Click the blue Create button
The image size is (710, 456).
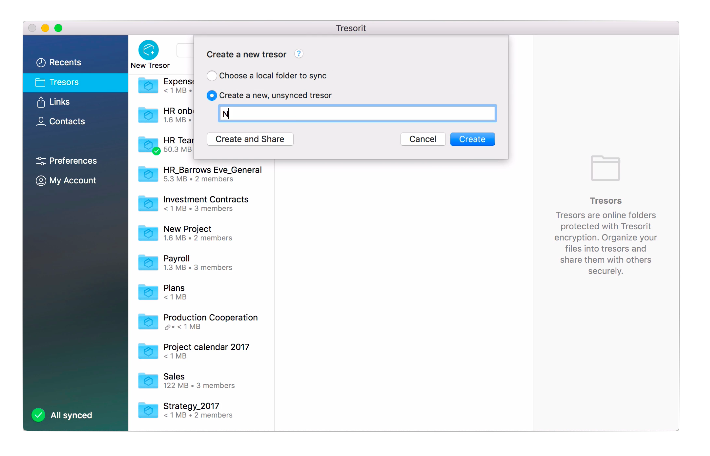(472, 139)
